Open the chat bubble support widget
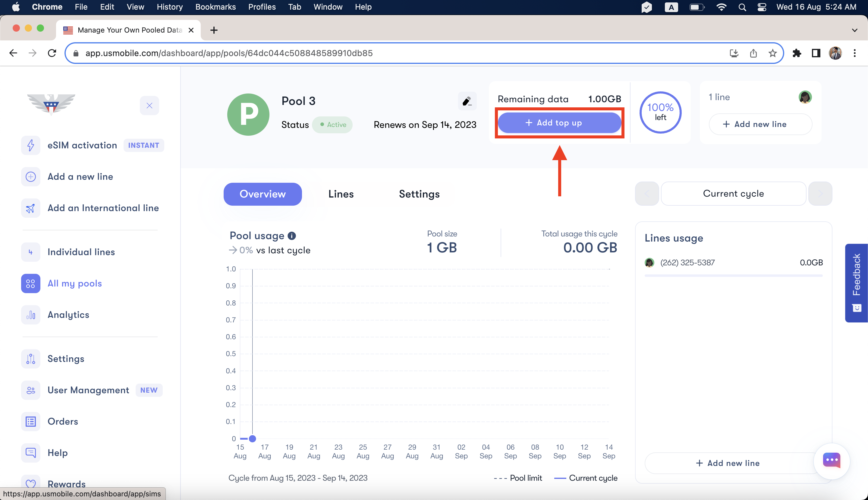 [831, 460]
